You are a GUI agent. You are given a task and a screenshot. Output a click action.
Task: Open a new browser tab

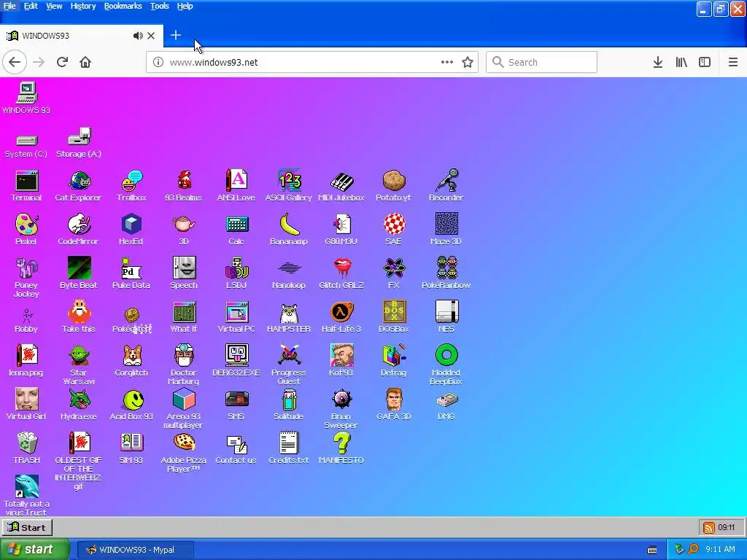tap(176, 35)
